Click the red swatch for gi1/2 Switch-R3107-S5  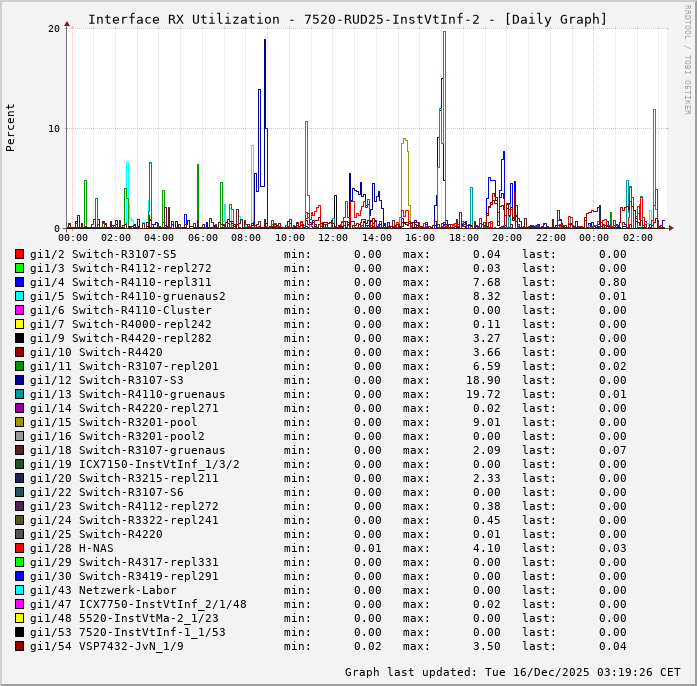coord(19,254)
